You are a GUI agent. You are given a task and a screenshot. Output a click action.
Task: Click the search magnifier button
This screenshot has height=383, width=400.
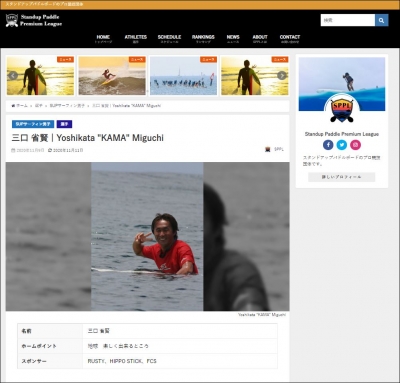tap(381, 20)
